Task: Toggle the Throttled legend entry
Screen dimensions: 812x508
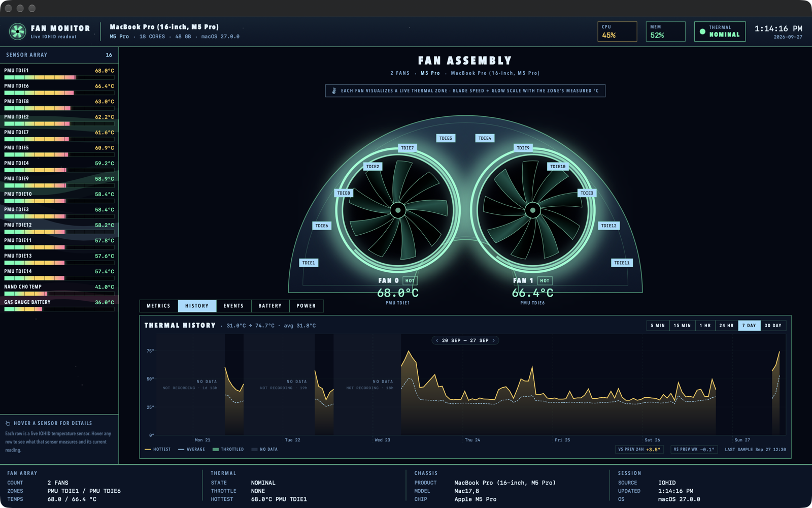Action: pos(228,450)
